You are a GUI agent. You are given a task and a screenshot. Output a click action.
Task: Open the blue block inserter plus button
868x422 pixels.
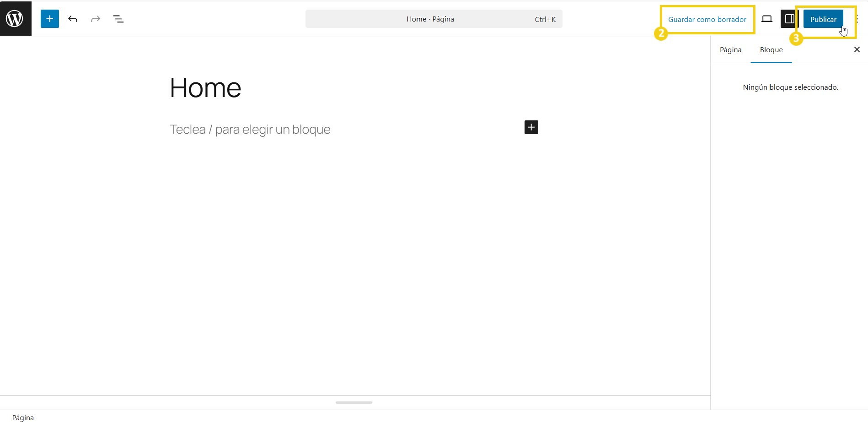coord(49,19)
